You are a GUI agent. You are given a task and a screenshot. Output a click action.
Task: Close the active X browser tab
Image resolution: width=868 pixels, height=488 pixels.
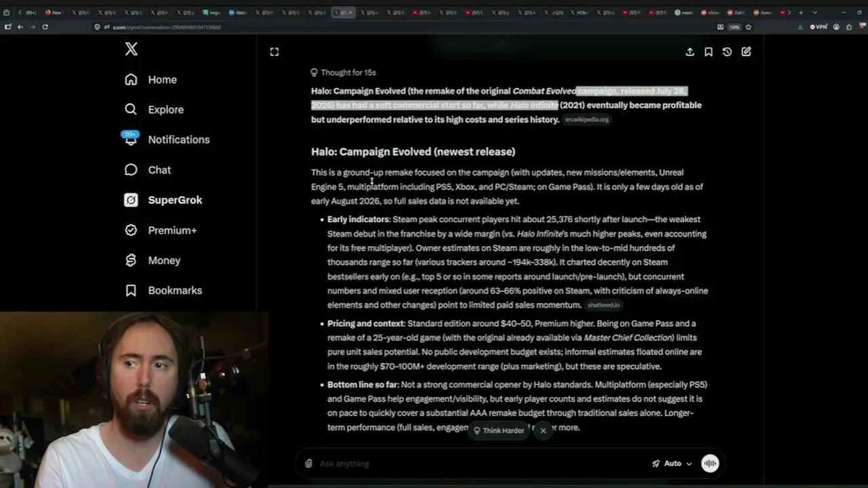(350, 12)
